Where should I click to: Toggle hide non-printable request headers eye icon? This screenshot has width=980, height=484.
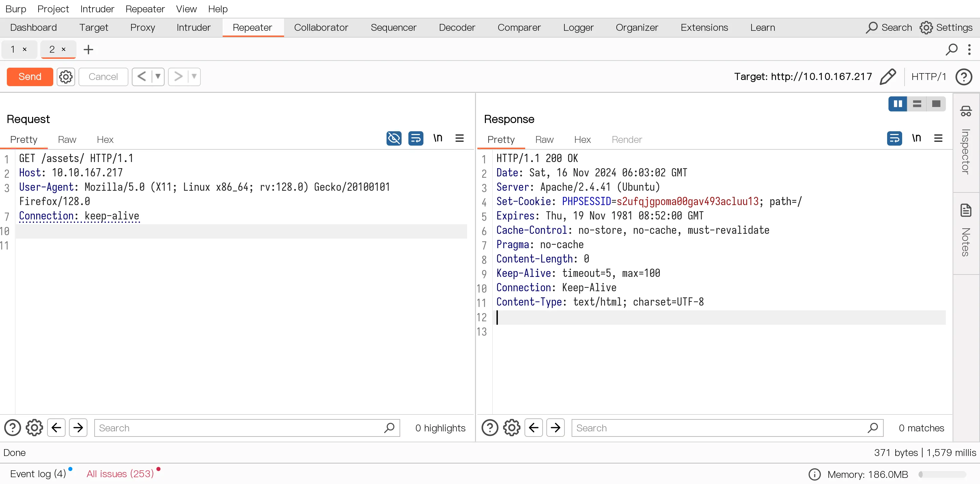(x=394, y=138)
